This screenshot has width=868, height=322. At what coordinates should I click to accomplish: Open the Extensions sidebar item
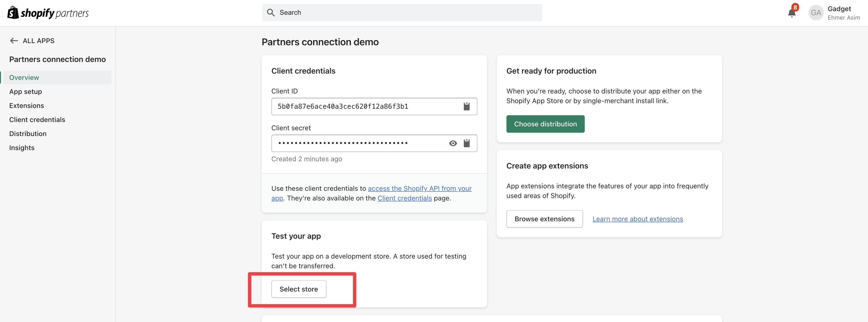(27, 106)
